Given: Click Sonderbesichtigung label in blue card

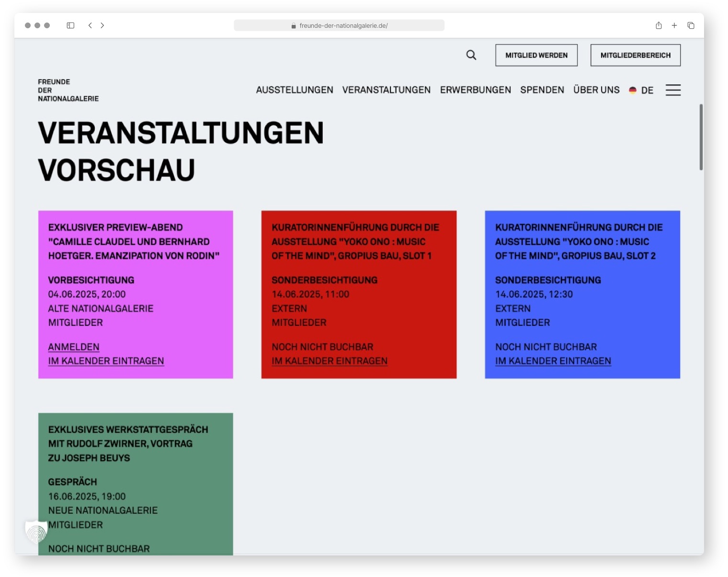Looking at the screenshot, I should coord(548,280).
